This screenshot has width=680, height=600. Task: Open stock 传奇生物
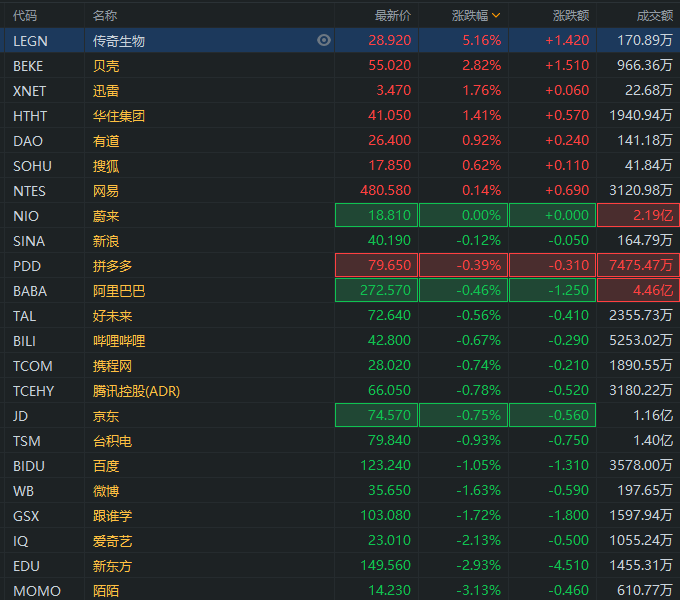coord(119,41)
